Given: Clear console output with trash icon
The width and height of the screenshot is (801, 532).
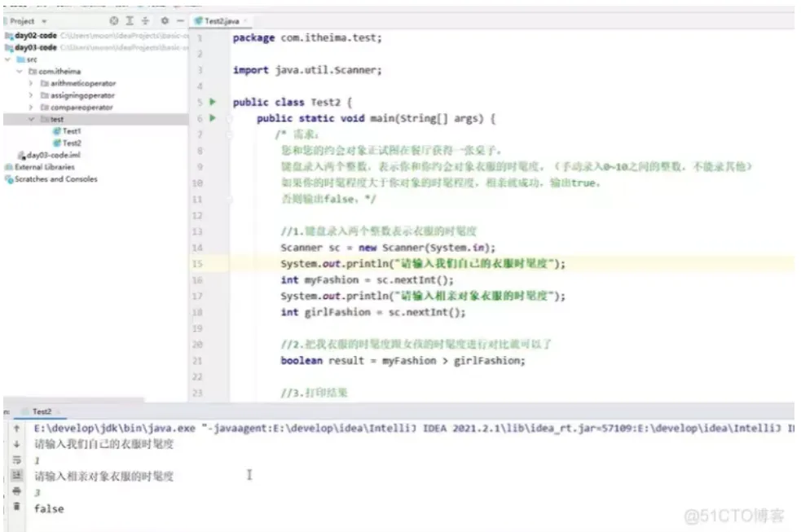Looking at the screenshot, I should (17, 507).
